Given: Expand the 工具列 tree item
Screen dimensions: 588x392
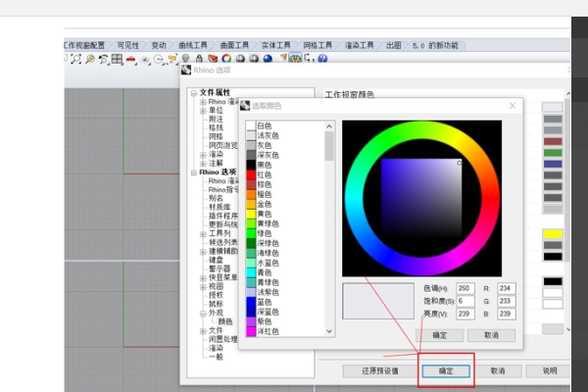Looking at the screenshot, I should (203, 233).
